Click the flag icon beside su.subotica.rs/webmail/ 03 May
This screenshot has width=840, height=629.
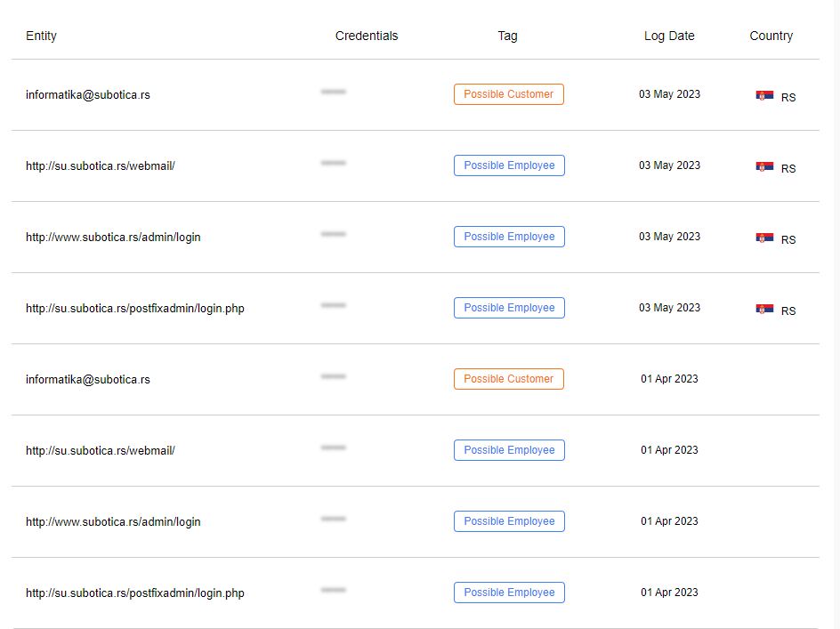click(764, 166)
